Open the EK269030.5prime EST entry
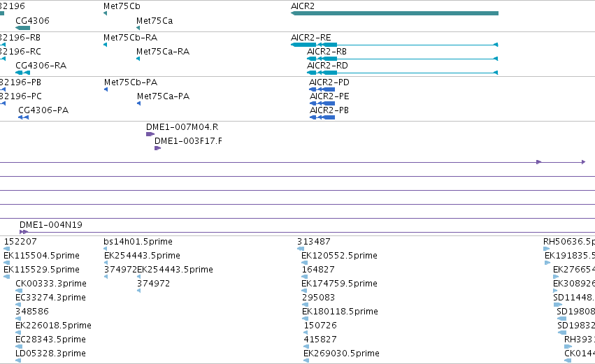The height and width of the screenshot is (364, 595). [341, 354]
